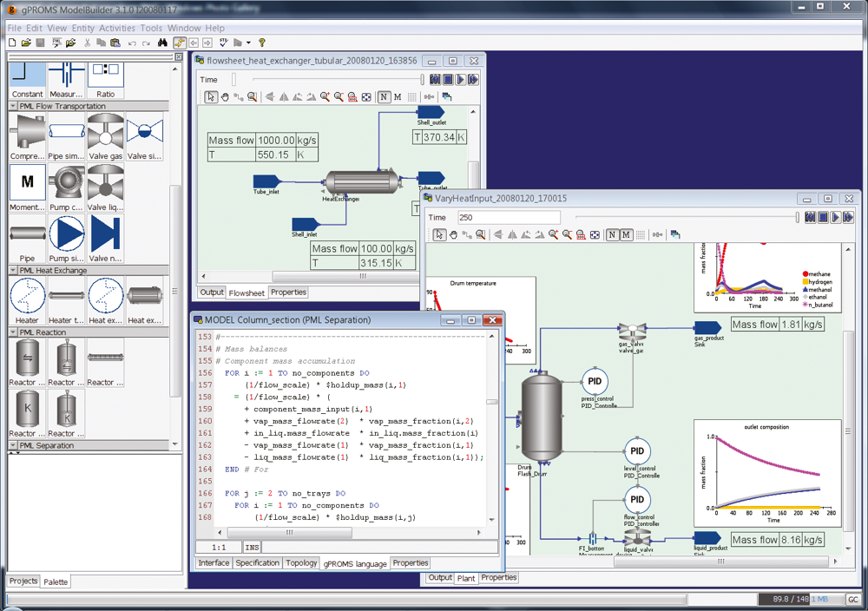The height and width of the screenshot is (611, 868).
Task: Click the Open folder icon in main toolbar
Action: pos(26,43)
